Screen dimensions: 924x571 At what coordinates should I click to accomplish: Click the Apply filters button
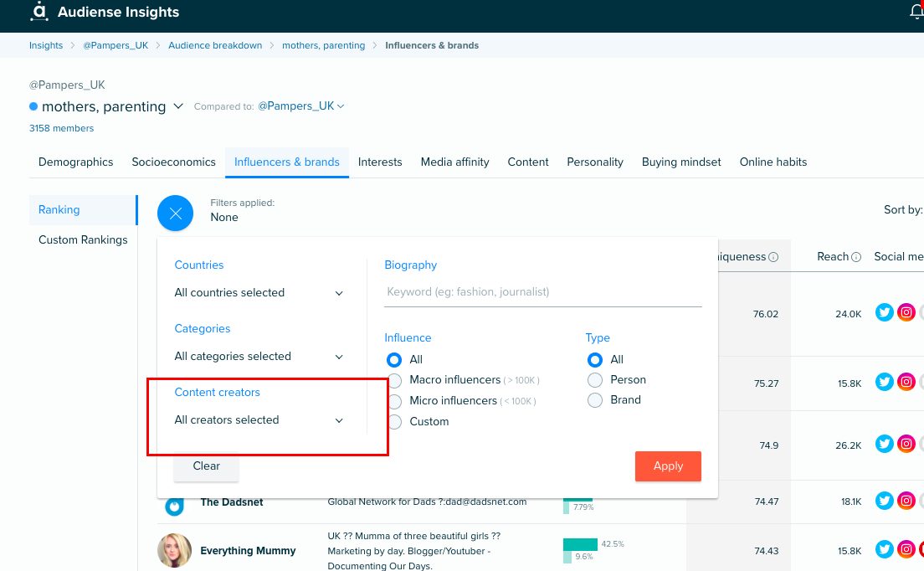click(668, 466)
